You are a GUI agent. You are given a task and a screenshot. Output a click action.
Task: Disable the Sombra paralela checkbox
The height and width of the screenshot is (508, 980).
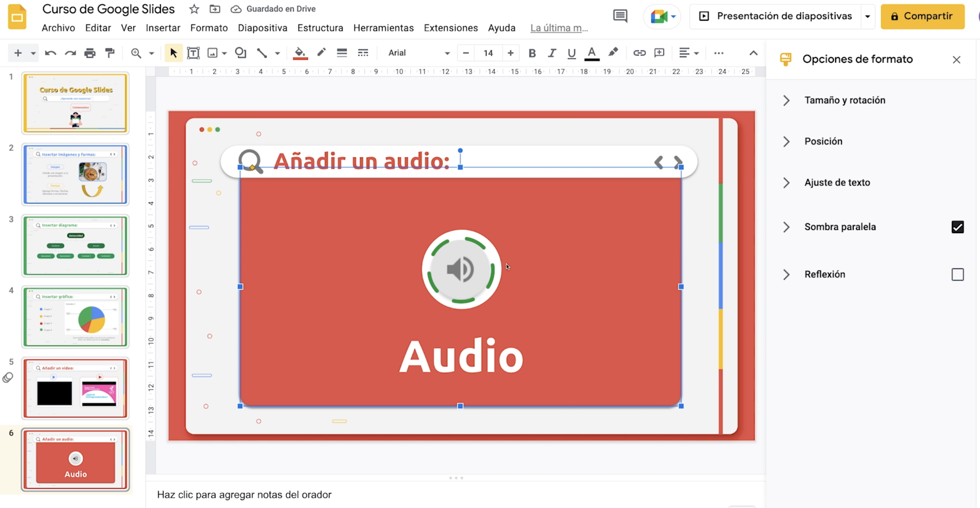(x=958, y=227)
